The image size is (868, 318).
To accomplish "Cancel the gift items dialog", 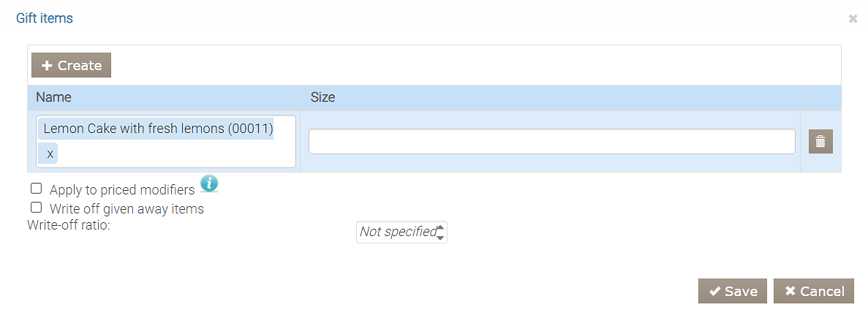I will coord(814,291).
